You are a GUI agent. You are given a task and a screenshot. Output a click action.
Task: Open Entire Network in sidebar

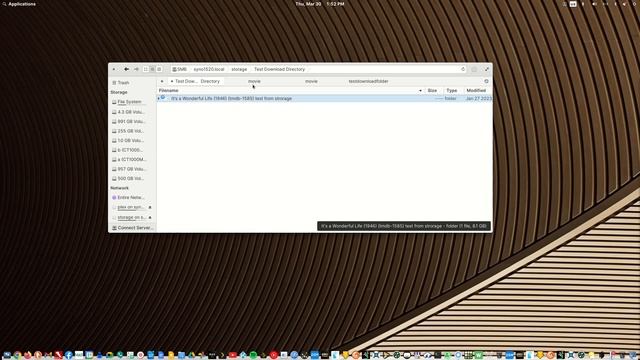click(x=128, y=198)
